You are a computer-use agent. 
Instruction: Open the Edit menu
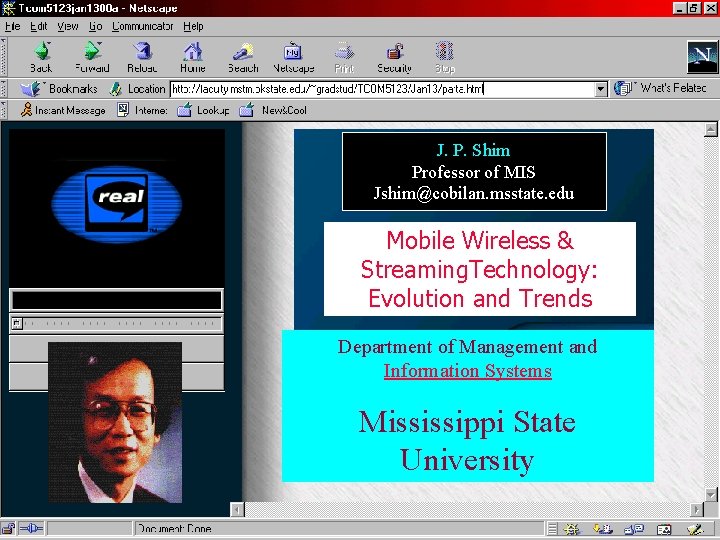click(39, 27)
